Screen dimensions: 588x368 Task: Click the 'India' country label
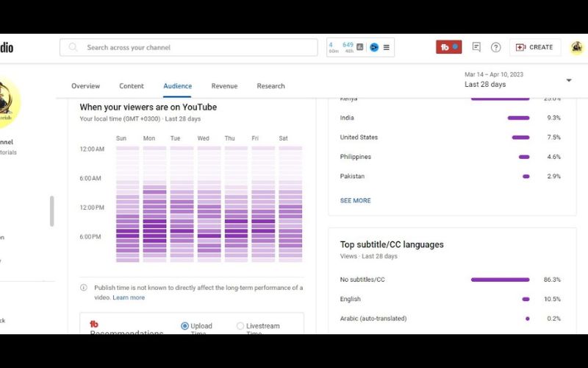point(347,118)
